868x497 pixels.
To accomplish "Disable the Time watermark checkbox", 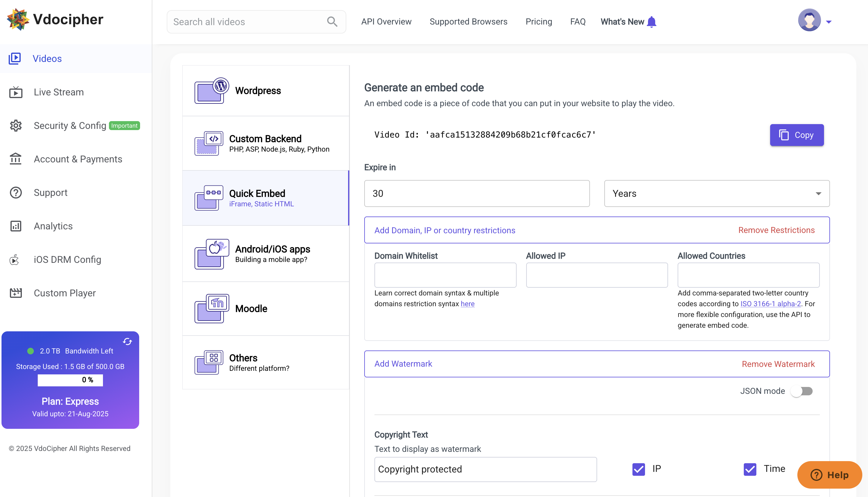I will (749, 469).
